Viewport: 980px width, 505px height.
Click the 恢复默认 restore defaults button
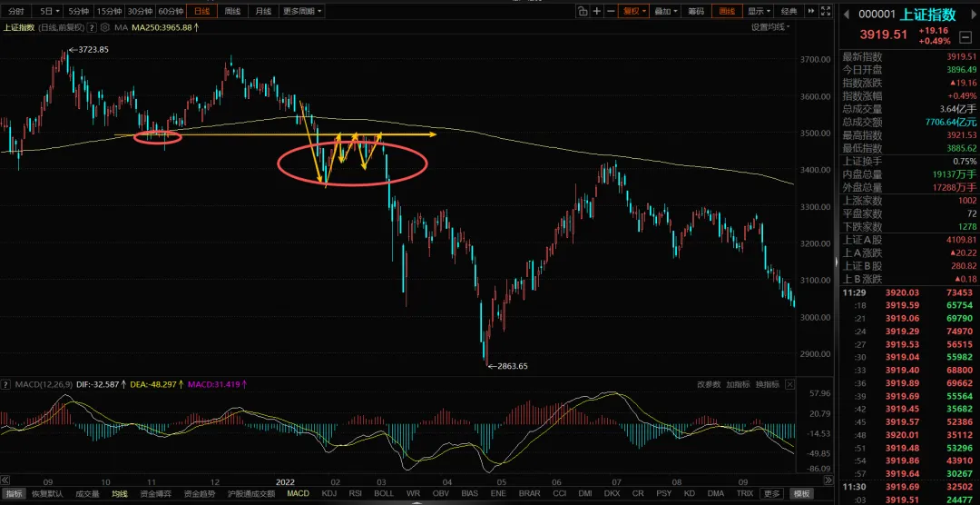coord(49,494)
